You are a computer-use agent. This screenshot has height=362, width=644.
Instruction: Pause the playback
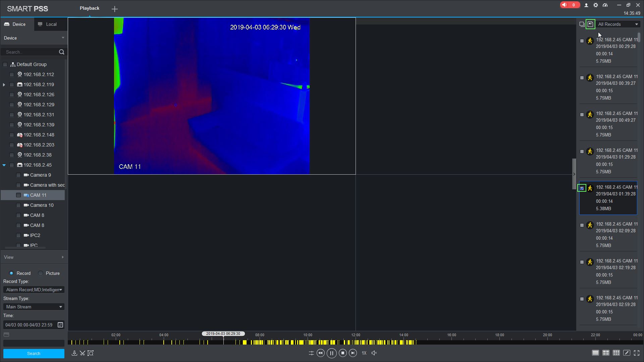(331, 353)
